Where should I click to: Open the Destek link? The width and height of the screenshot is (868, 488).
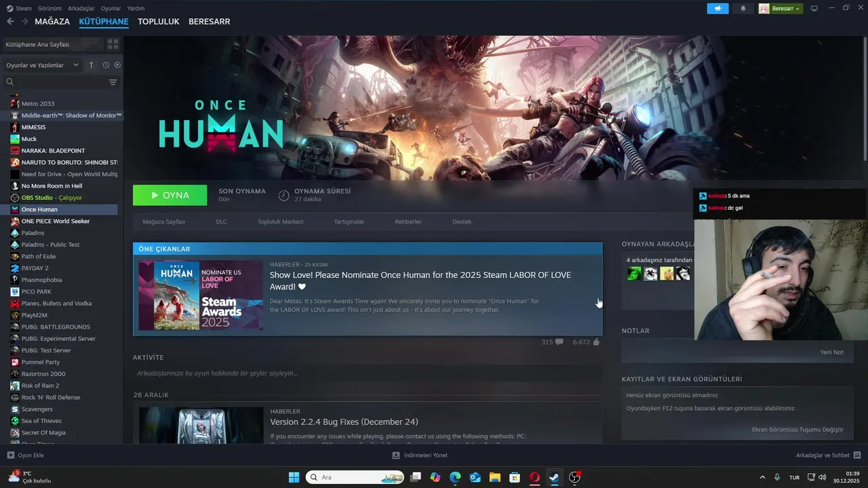462,222
